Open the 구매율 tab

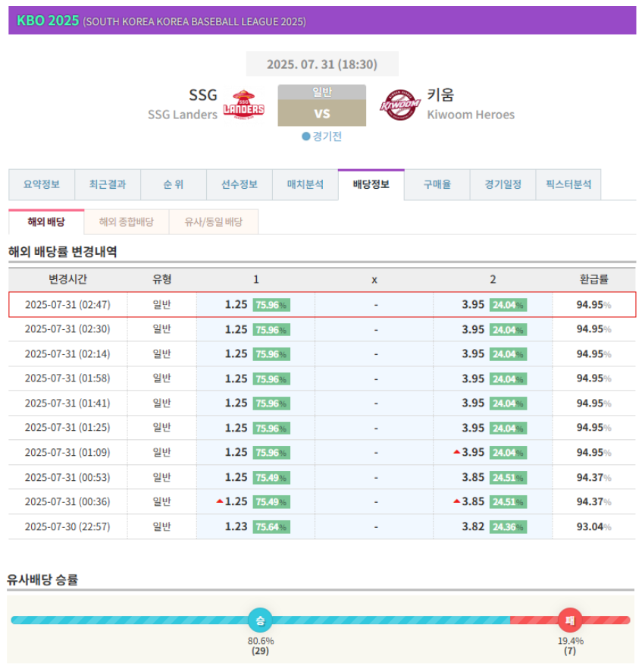tap(437, 185)
